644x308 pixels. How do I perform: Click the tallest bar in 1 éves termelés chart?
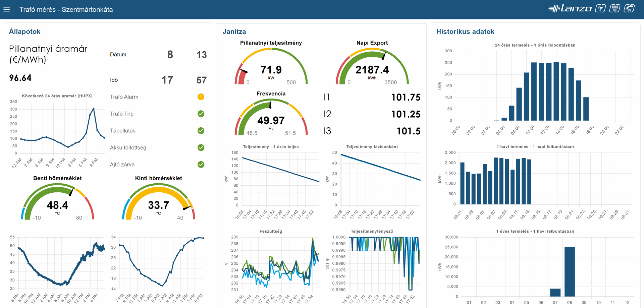pyautogui.click(x=570, y=271)
